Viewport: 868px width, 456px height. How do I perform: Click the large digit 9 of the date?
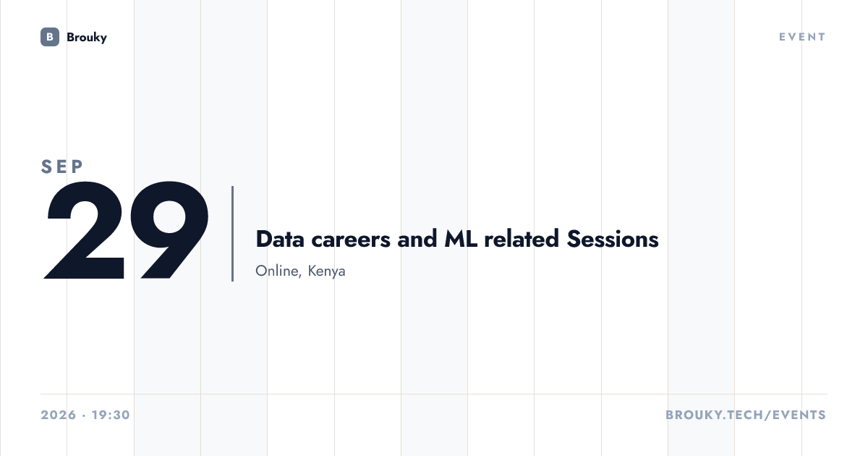[170, 231]
